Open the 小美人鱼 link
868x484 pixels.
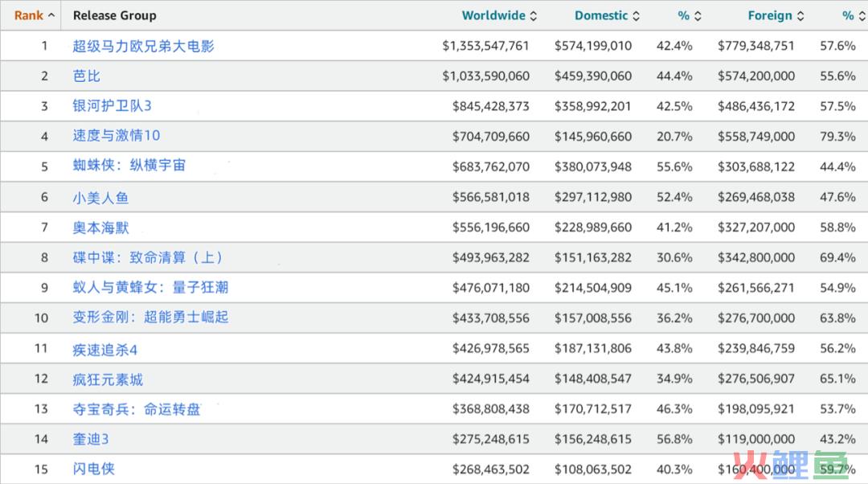tap(100, 198)
